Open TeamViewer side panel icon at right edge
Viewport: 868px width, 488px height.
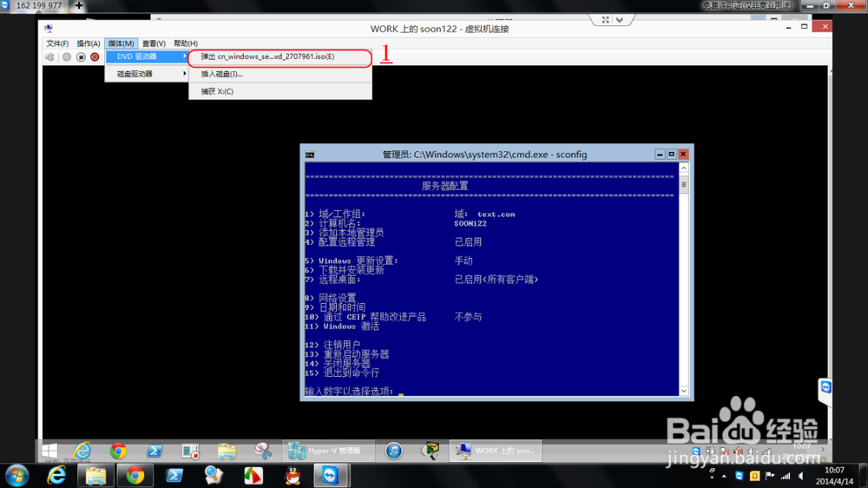coord(825,388)
